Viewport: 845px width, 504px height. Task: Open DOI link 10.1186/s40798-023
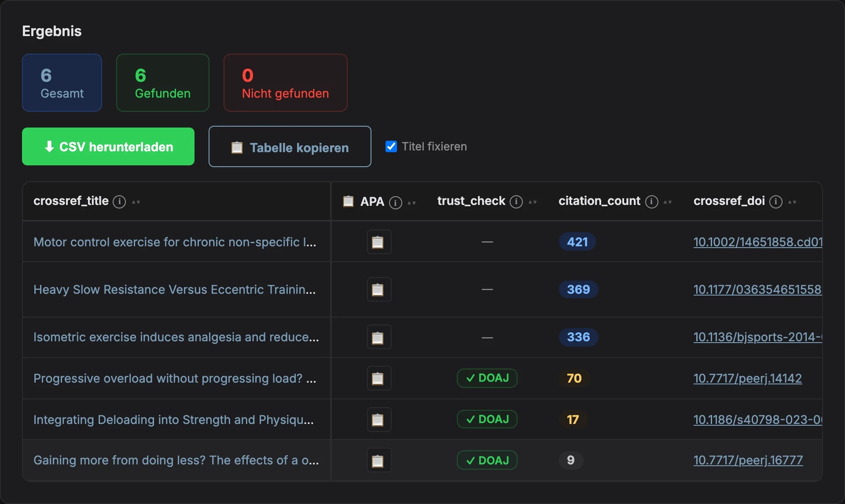coord(757,420)
